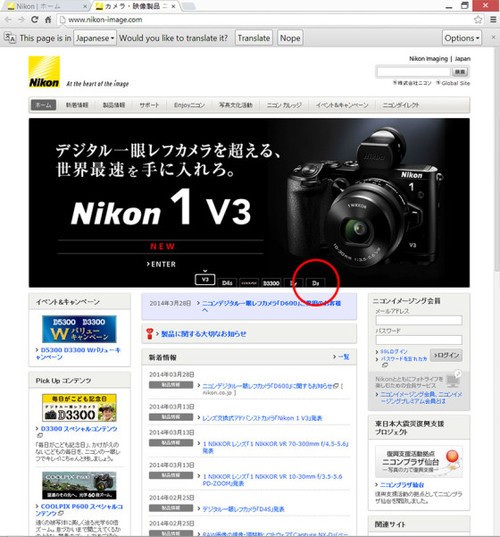Viewport: 500px width, 537px height.
Task: Click the Nope button
Action: click(x=290, y=38)
